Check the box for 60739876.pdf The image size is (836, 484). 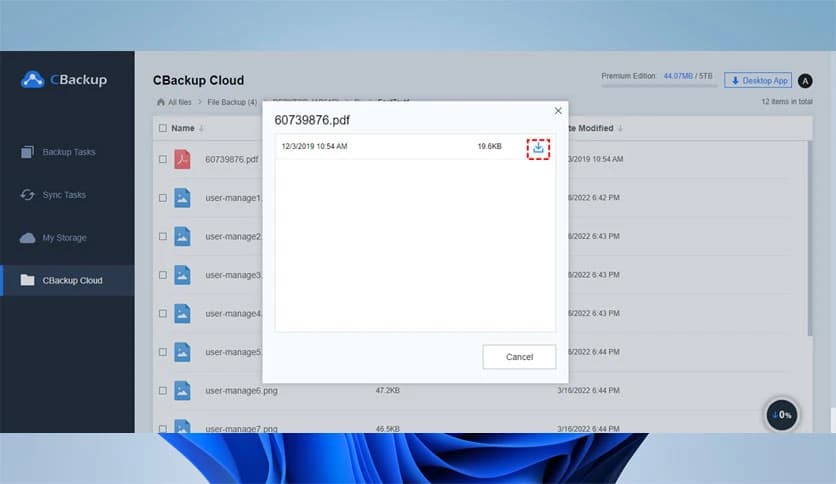(163, 159)
